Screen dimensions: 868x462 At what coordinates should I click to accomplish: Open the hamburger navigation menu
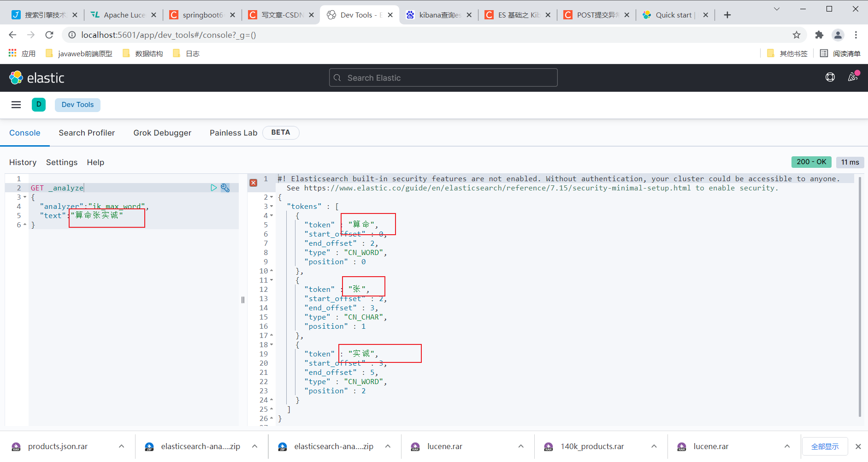click(x=16, y=105)
